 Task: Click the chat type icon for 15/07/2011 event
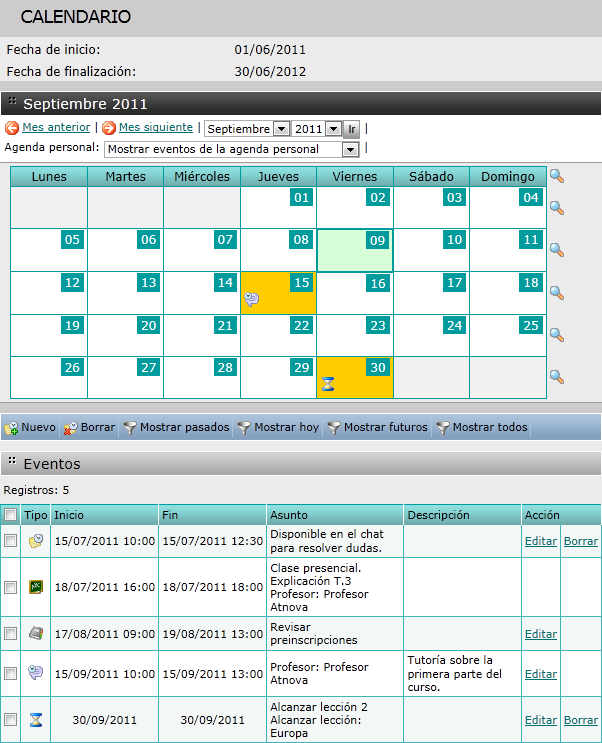36,541
